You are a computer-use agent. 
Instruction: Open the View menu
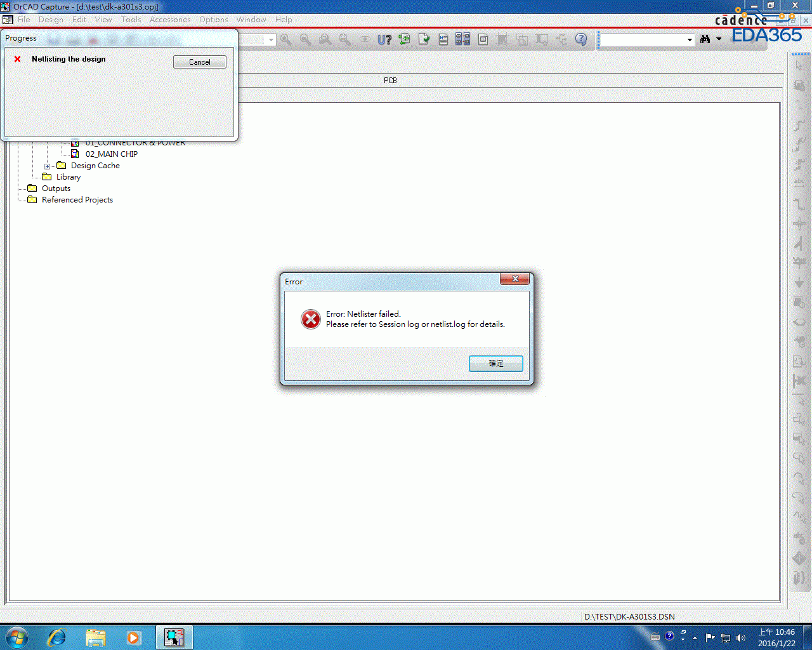coord(103,20)
